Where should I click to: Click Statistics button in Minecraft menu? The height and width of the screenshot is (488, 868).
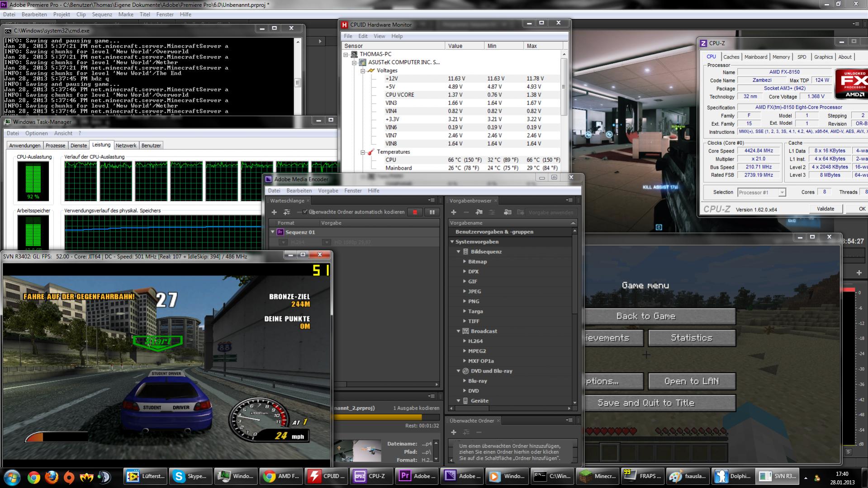[692, 338]
